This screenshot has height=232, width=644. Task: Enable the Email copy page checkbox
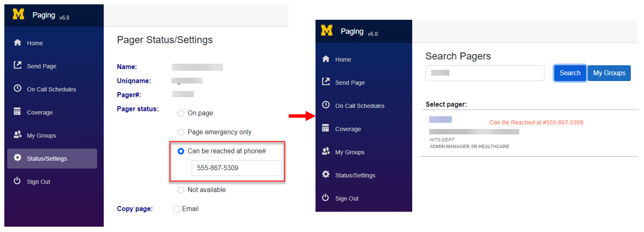click(x=177, y=209)
